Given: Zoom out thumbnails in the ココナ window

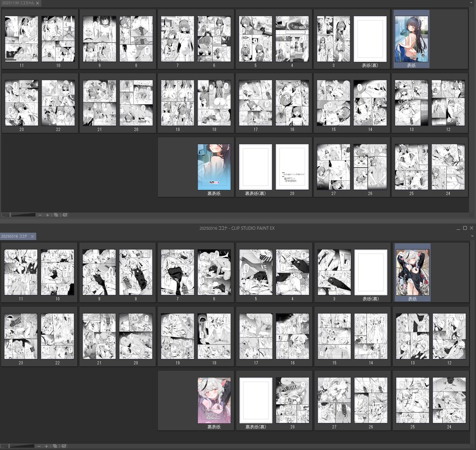Looking at the screenshot, I should coord(39,446).
